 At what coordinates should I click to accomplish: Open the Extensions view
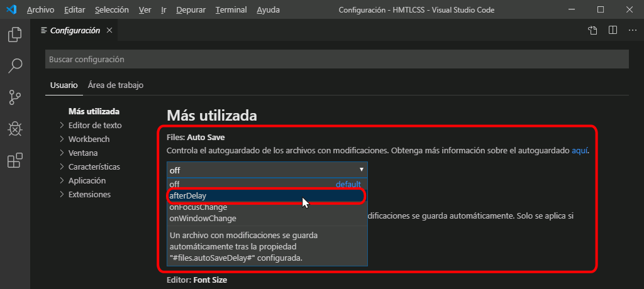(x=15, y=160)
